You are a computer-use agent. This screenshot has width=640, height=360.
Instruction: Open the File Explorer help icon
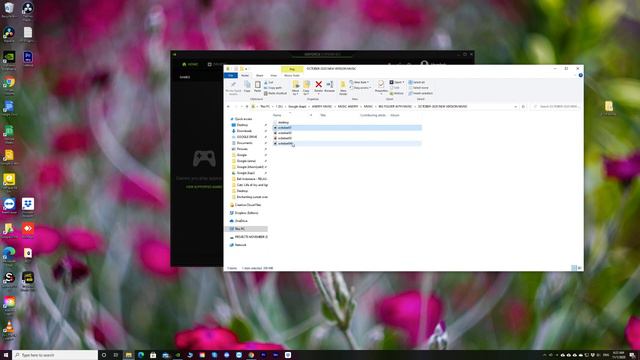[580, 76]
